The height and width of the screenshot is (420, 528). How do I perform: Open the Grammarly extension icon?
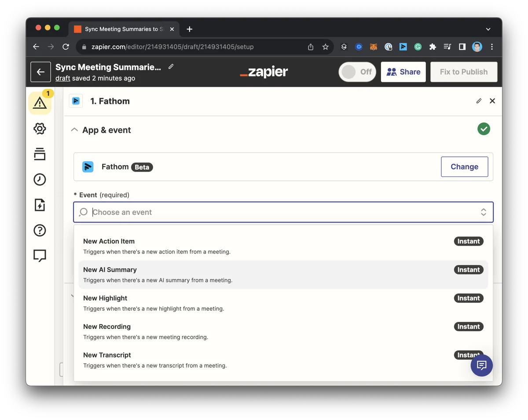418,47
